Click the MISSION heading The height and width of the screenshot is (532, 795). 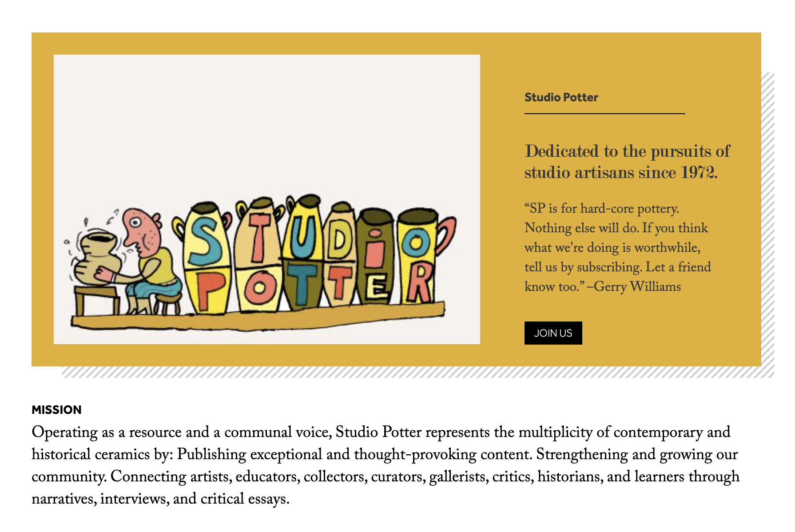coord(56,409)
